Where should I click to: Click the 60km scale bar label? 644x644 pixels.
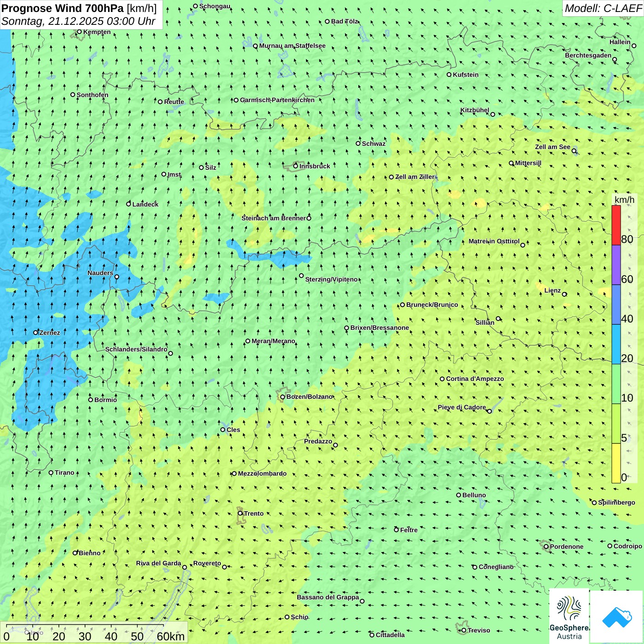pos(171,636)
